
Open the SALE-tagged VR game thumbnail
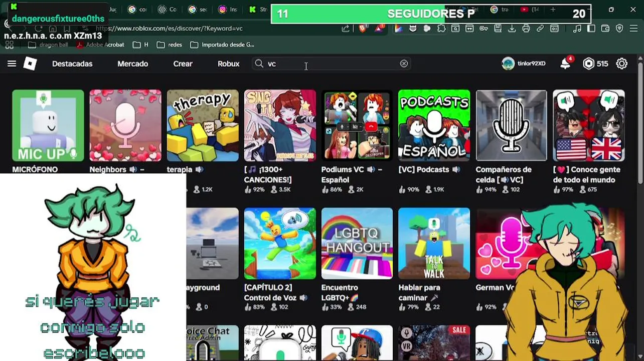click(434, 343)
